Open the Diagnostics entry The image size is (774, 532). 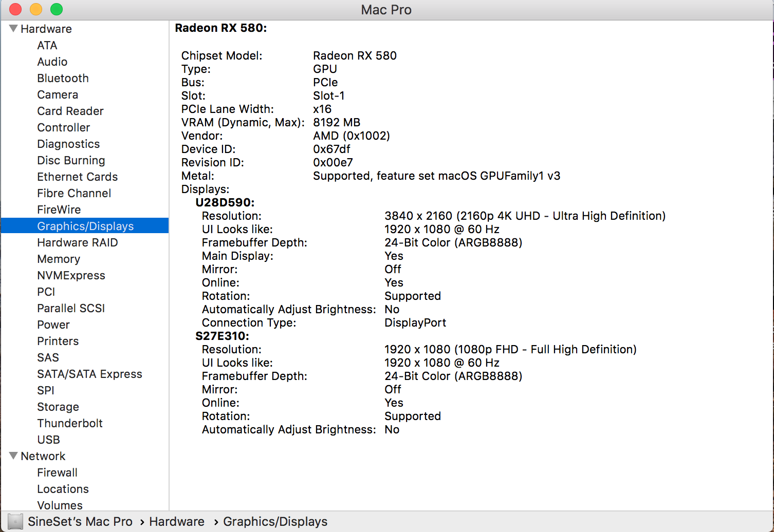(68, 144)
